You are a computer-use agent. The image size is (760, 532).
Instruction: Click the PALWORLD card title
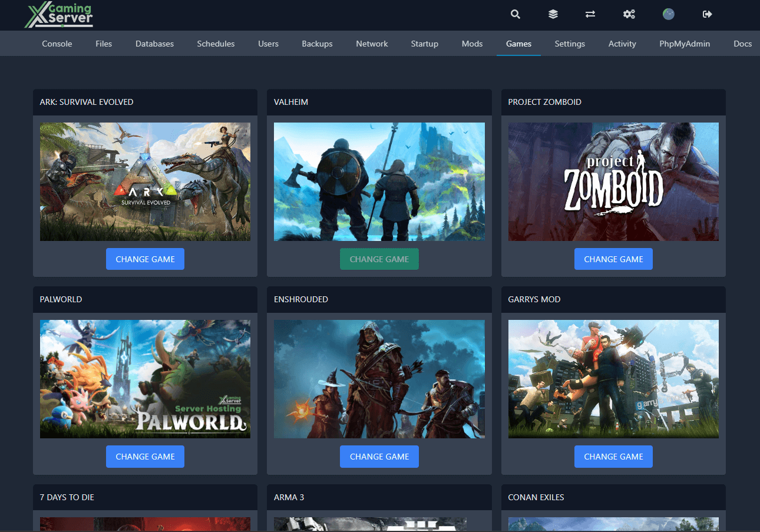coord(61,299)
